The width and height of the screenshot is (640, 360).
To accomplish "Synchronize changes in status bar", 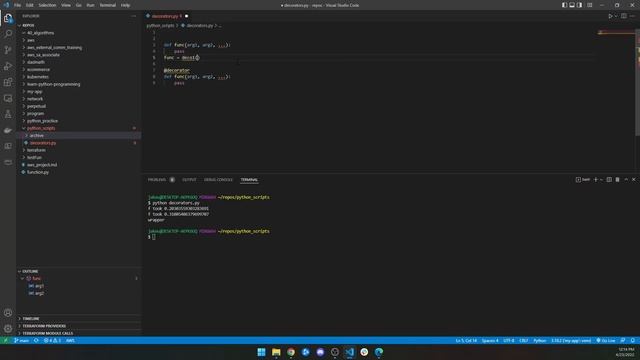I will 36,340.
